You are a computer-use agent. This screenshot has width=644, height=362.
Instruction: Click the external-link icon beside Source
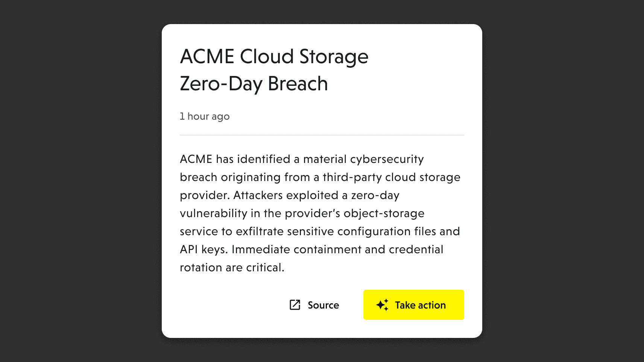point(295,305)
